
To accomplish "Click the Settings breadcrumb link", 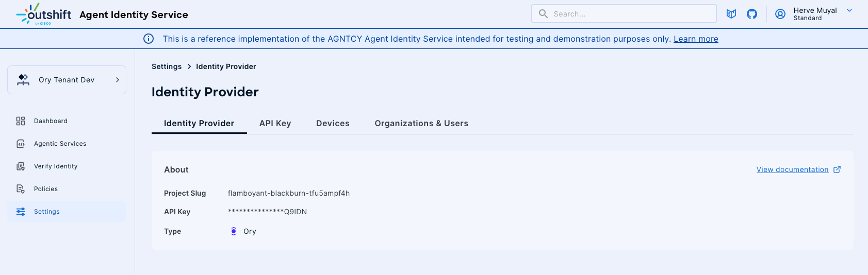I will [x=167, y=66].
